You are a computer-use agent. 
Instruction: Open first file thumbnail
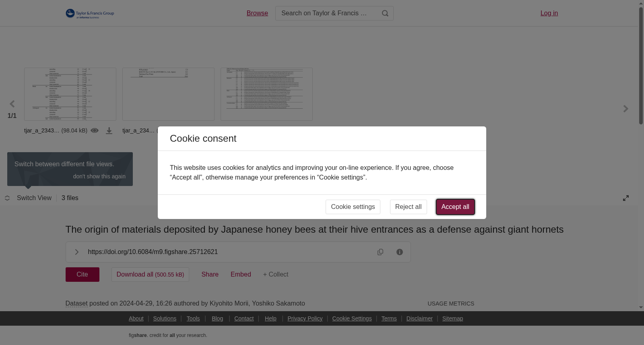tap(70, 94)
